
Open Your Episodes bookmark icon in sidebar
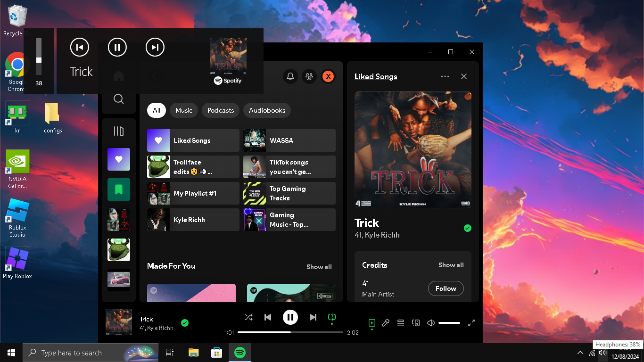119,189
